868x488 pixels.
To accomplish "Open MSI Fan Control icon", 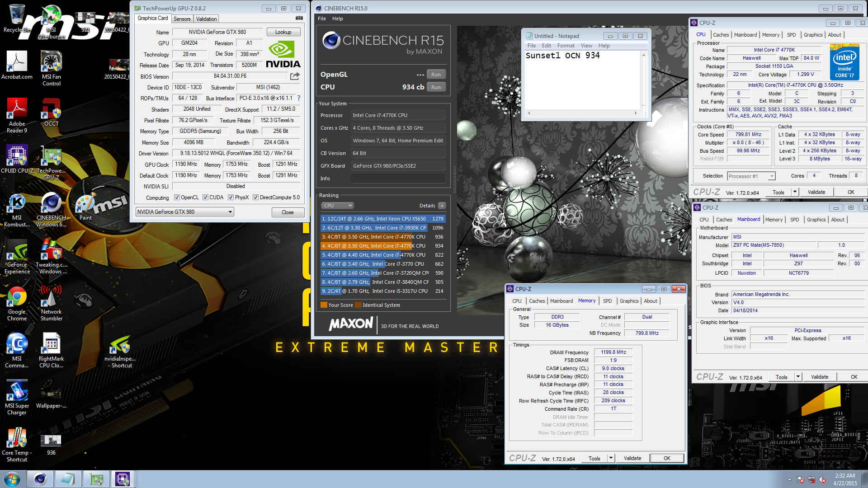I will pos(51,69).
